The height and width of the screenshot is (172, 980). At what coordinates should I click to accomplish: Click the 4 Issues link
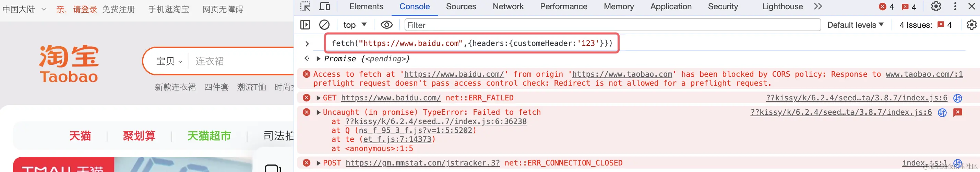pyautogui.click(x=925, y=25)
